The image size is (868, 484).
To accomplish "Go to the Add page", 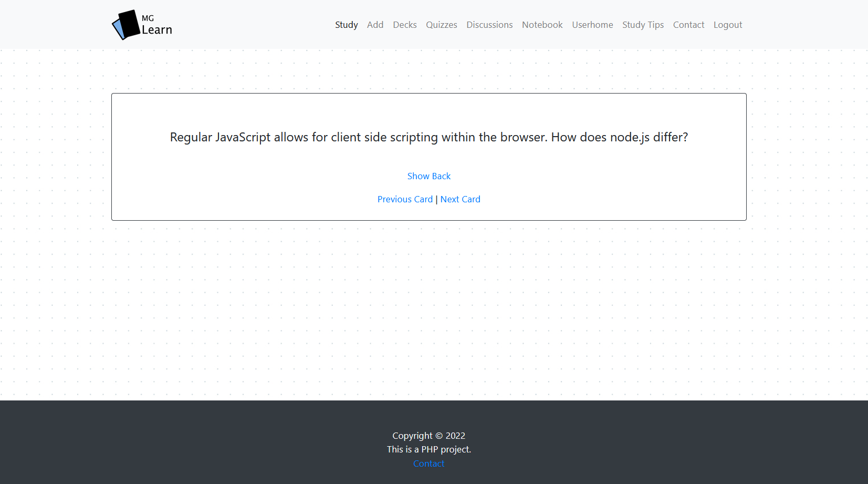I will [375, 25].
